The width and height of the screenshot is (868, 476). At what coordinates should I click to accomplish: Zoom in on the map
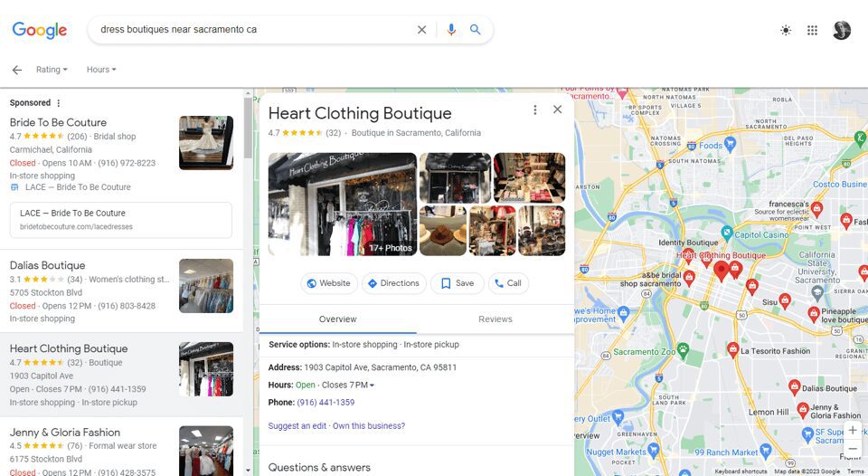(853, 430)
